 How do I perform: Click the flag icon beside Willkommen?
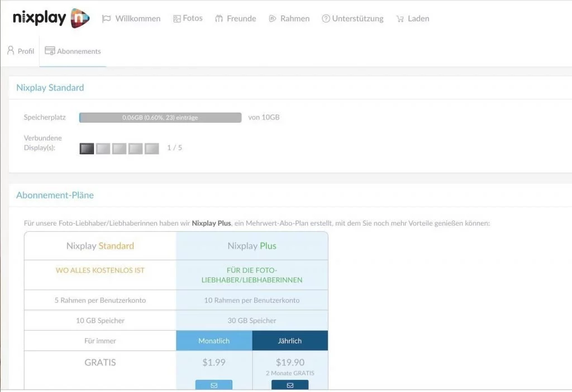(106, 18)
